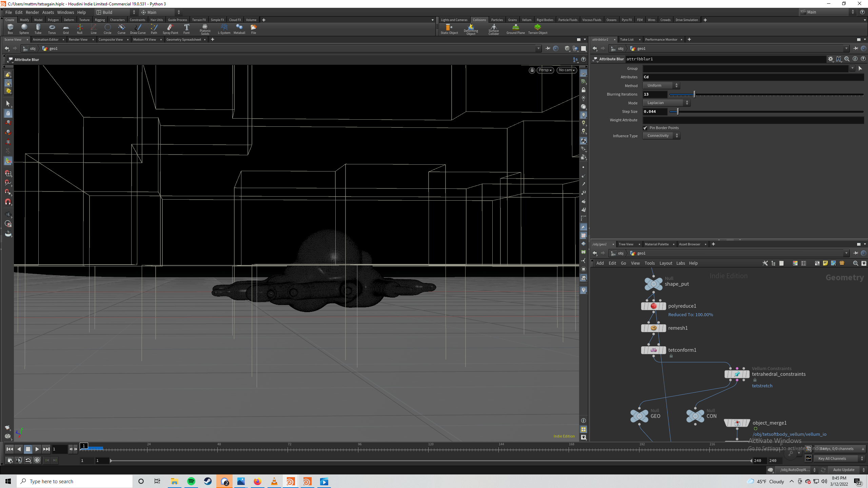
Task: Open the Method Uniform dropdown
Action: [x=661, y=85]
